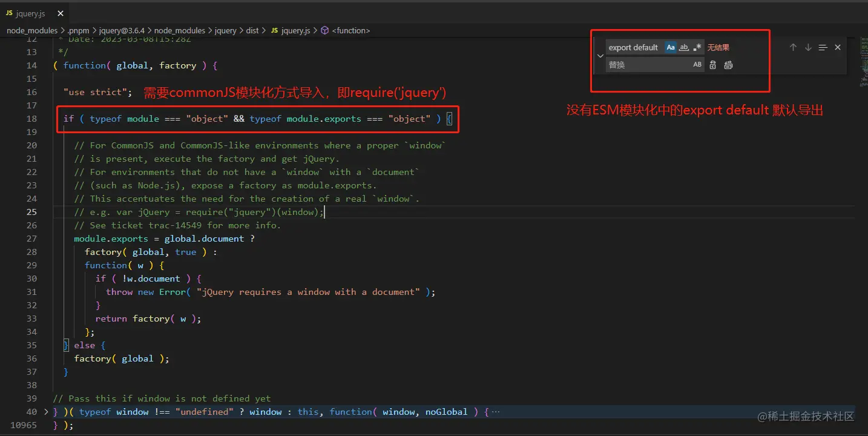The image size is (868, 436).
Task: Click the Replace single match icon
Action: (x=713, y=65)
